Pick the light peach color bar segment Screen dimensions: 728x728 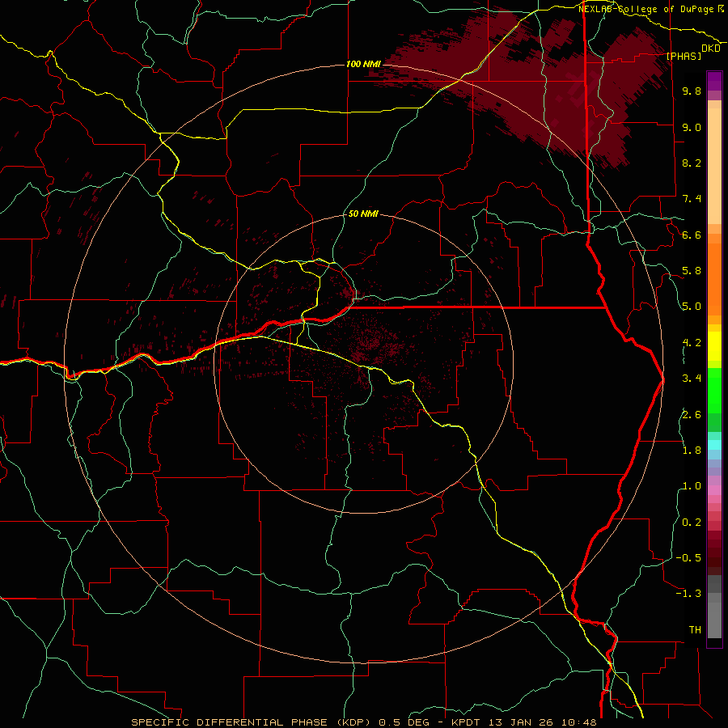coord(714,166)
